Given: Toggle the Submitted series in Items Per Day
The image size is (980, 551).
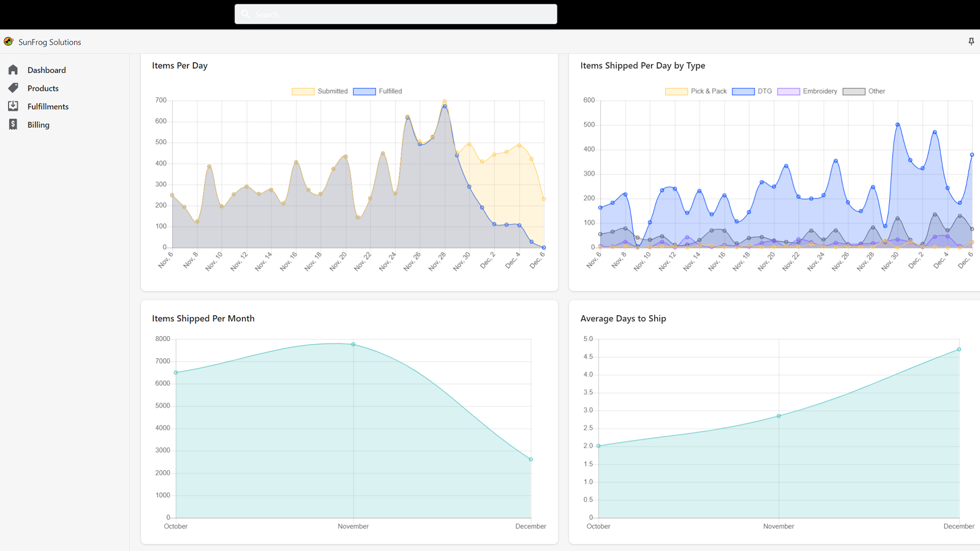Looking at the screenshot, I should coord(319,91).
